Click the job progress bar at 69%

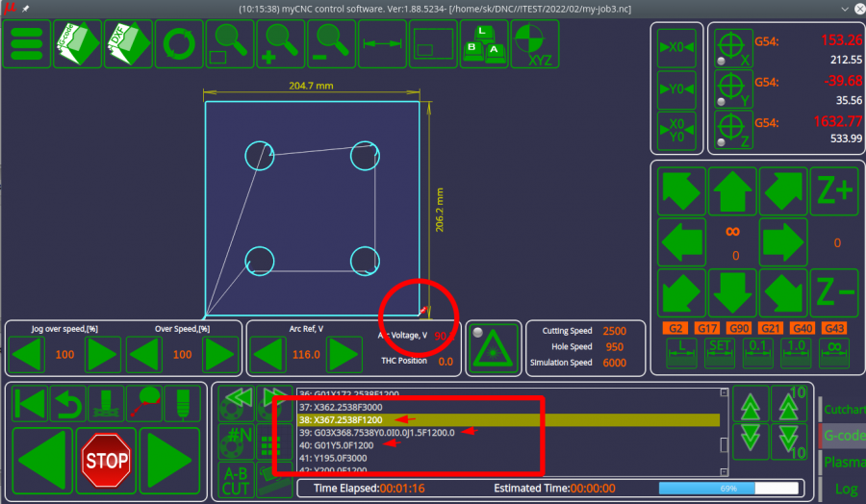[727, 489]
